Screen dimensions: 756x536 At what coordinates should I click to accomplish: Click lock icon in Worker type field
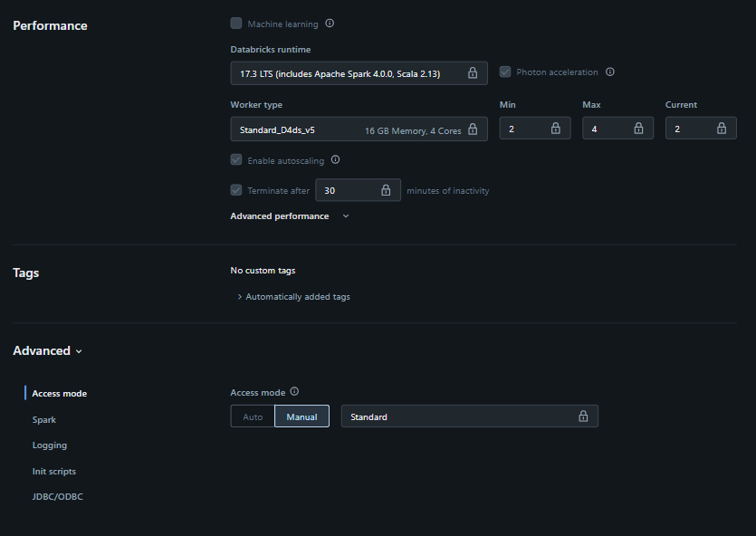point(473,130)
